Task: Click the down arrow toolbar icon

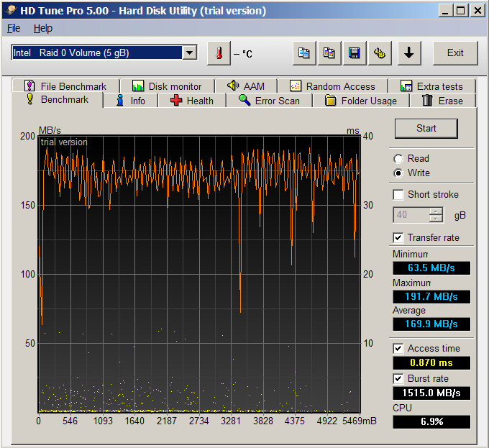Action: [x=408, y=53]
